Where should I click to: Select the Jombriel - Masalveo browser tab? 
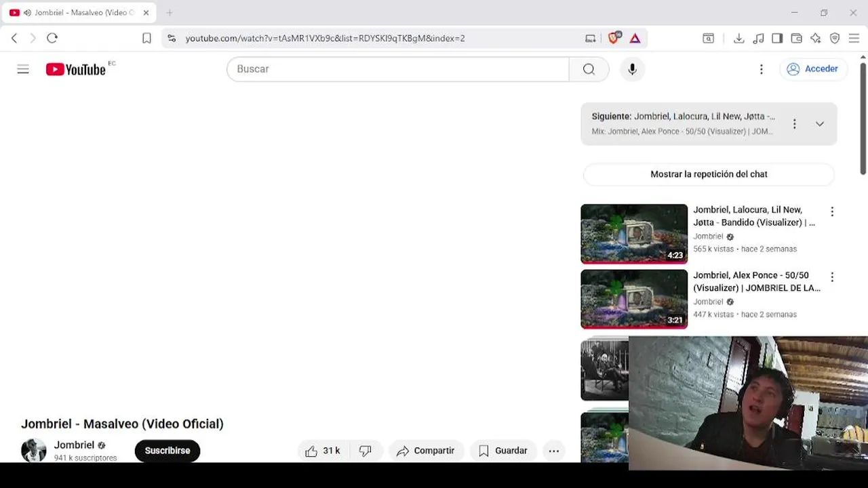[80, 12]
